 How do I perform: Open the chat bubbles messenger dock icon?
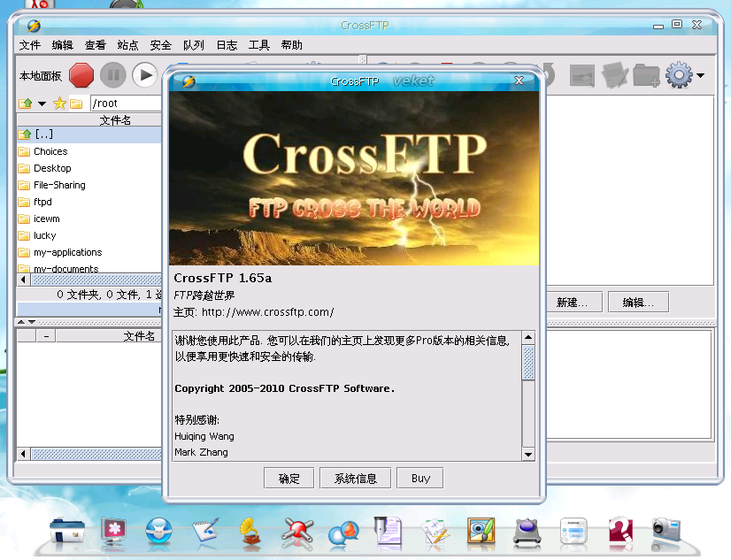(x=343, y=533)
